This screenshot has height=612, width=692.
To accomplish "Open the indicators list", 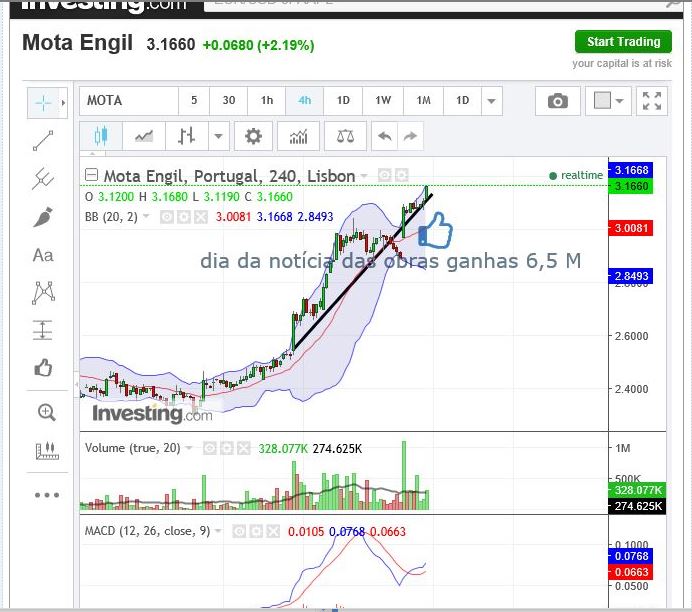I will [298, 136].
